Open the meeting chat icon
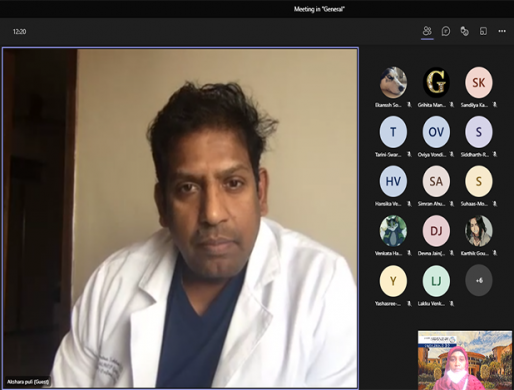The height and width of the screenshot is (390, 514). 446,31
